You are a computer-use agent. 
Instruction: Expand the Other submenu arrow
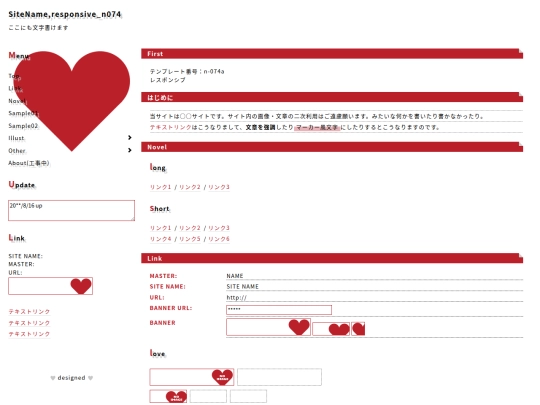tap(130, 150)
